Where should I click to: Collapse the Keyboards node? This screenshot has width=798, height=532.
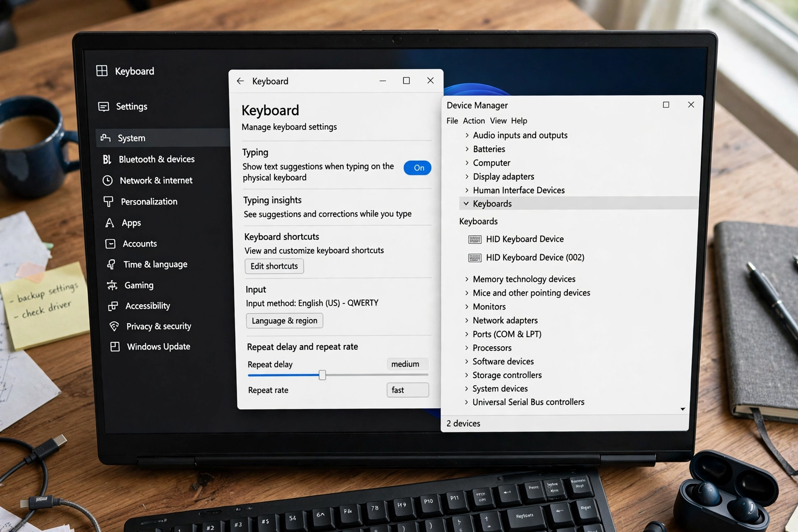[x=466, y=204]
